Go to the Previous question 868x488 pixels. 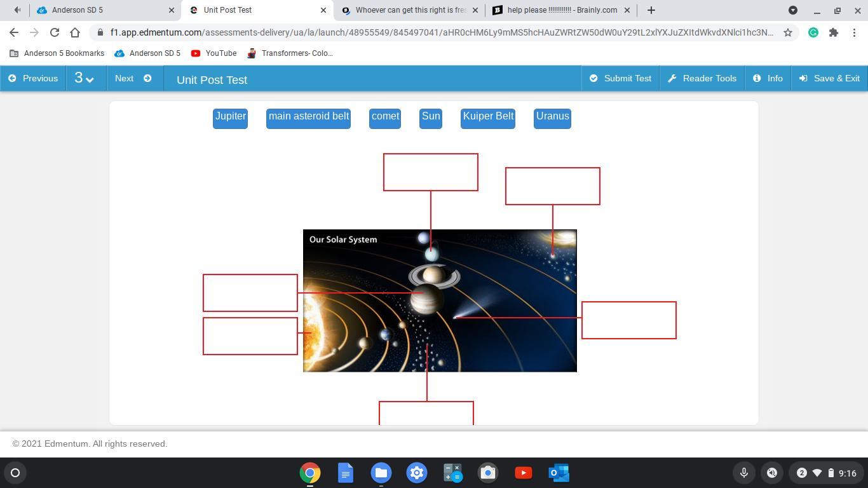pos(33,78)
